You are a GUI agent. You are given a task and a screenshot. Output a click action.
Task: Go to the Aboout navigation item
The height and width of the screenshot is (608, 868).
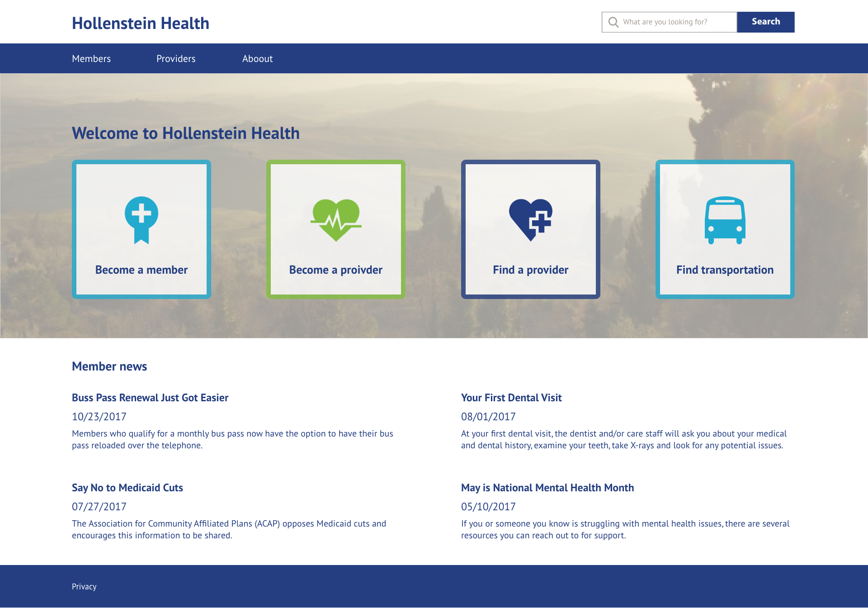(257, 59)
